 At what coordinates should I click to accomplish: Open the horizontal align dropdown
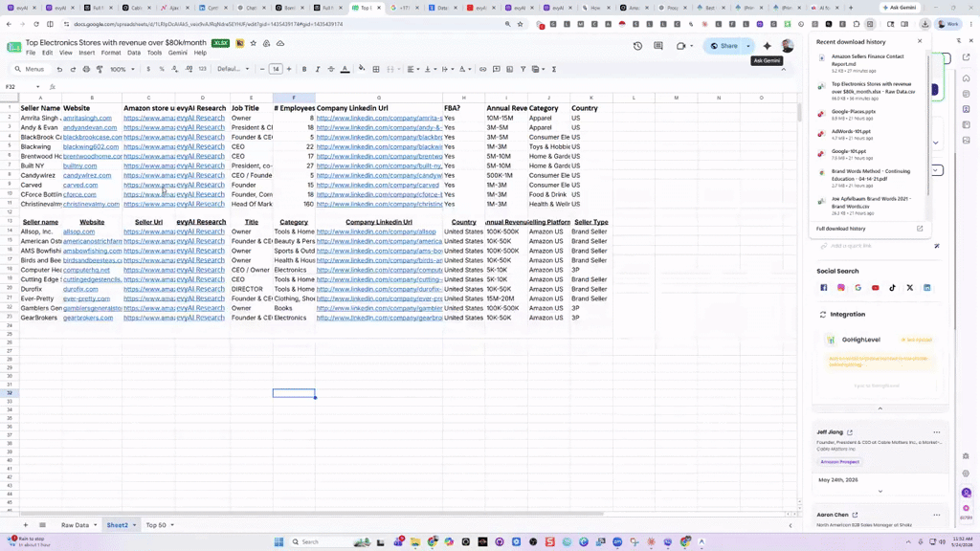pos(412,69)
